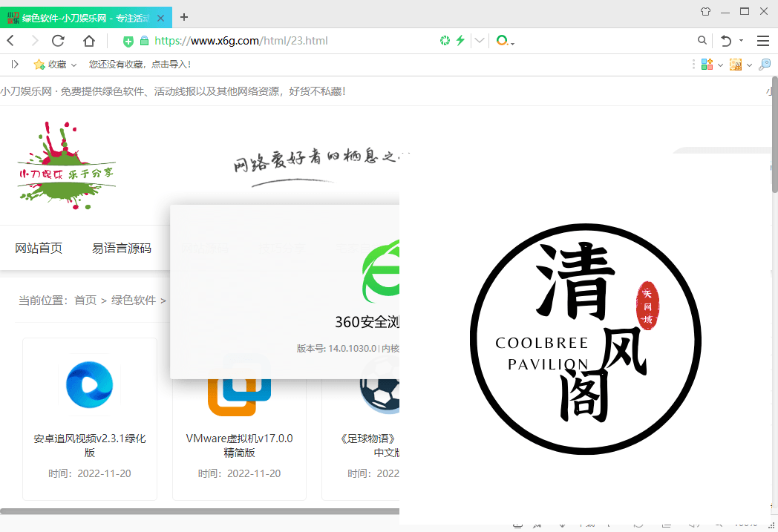The height and width of the screenshot is (532, 778).
Task: Expand the extensions dropdown arrow
Action: click(720, 65)
